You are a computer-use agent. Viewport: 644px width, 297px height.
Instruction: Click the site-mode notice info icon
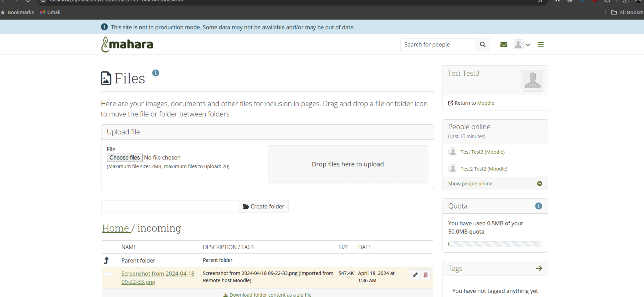[104, 27]
